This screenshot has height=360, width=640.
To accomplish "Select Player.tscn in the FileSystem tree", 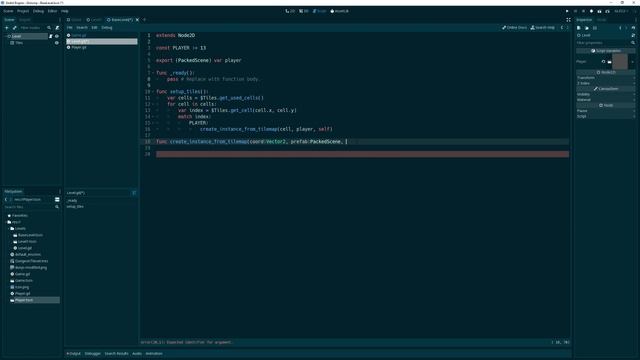I will [x=24, y=300].
